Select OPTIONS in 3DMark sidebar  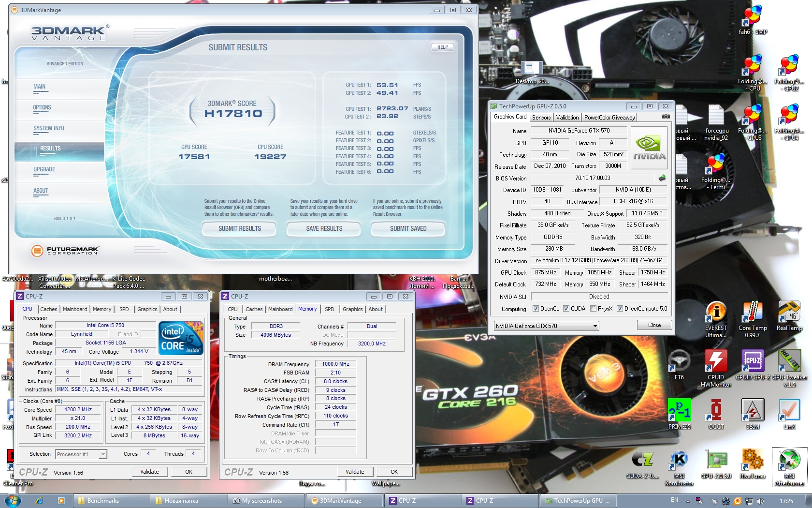pos(42,108)
